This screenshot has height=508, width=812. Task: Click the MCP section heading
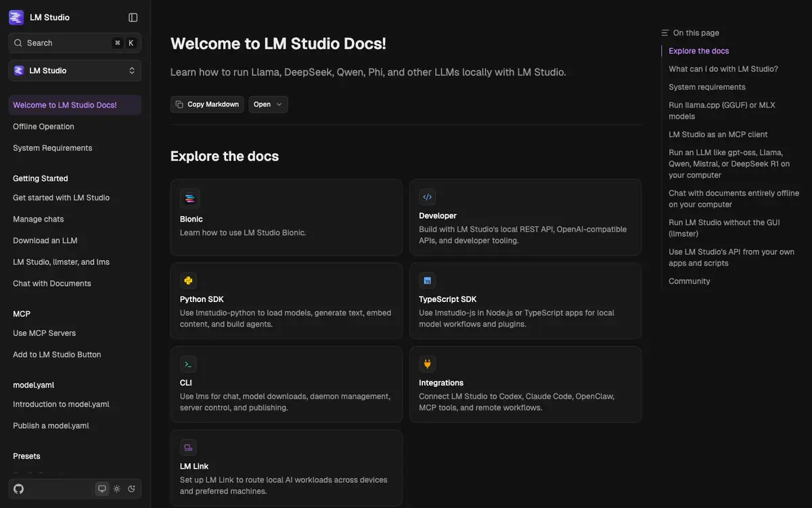22,314
